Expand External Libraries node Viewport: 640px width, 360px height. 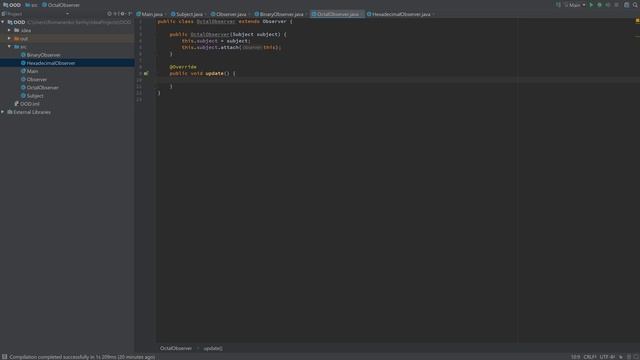click(3, 112)
